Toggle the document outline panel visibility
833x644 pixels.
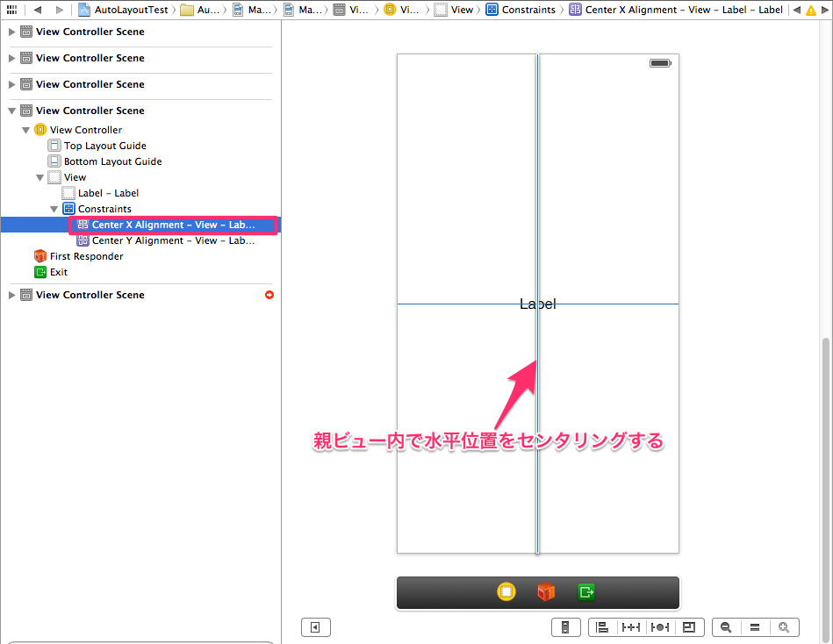click(x=316, y=626)
